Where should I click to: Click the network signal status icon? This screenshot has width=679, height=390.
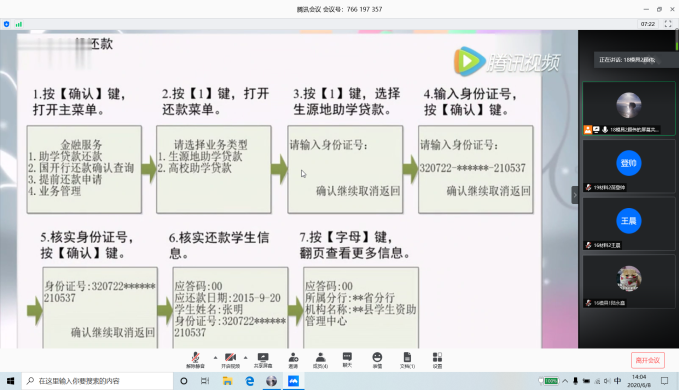(19, 24)
